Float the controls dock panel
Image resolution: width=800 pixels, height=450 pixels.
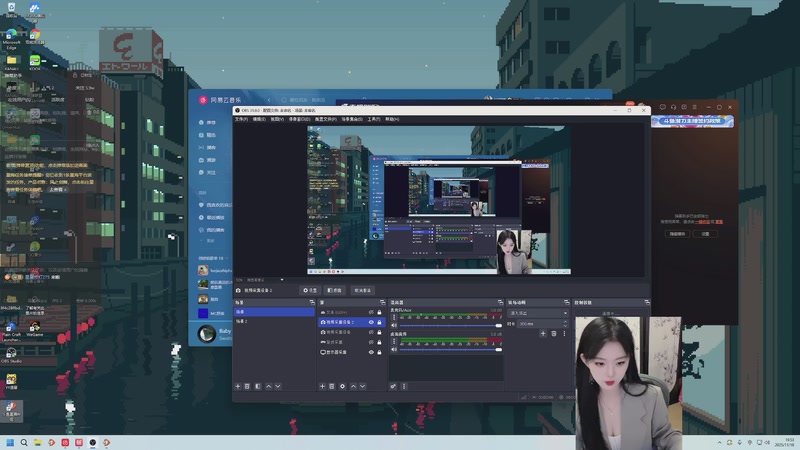click(x=646, y=303)
